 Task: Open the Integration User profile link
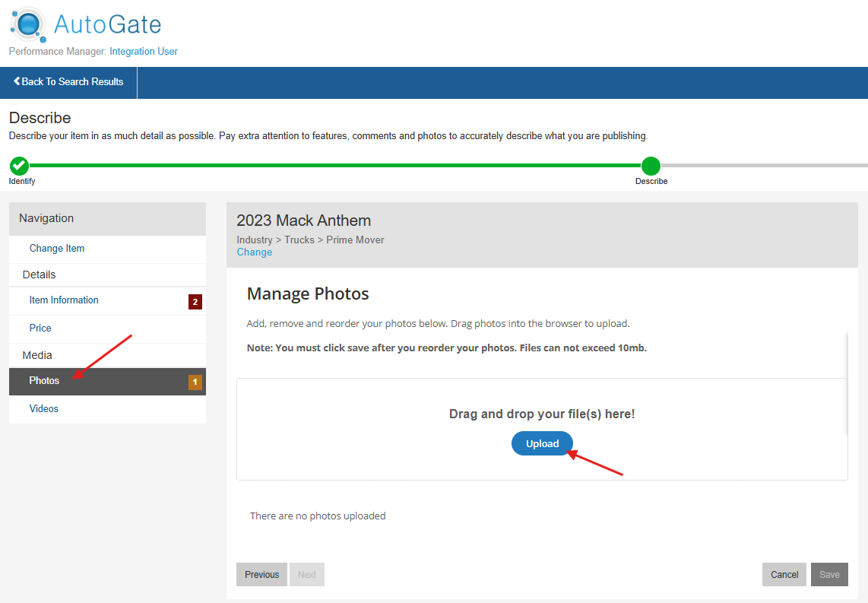tap(144, 52)
